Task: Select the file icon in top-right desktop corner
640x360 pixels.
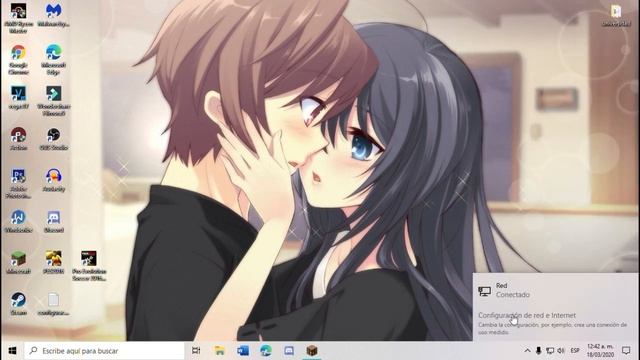Action: pyautogui.click(x=616, y=16)
